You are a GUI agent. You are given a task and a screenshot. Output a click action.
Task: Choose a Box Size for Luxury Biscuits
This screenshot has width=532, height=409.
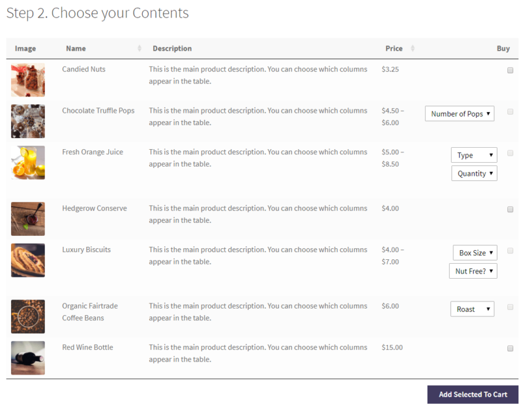coord(475,253)
